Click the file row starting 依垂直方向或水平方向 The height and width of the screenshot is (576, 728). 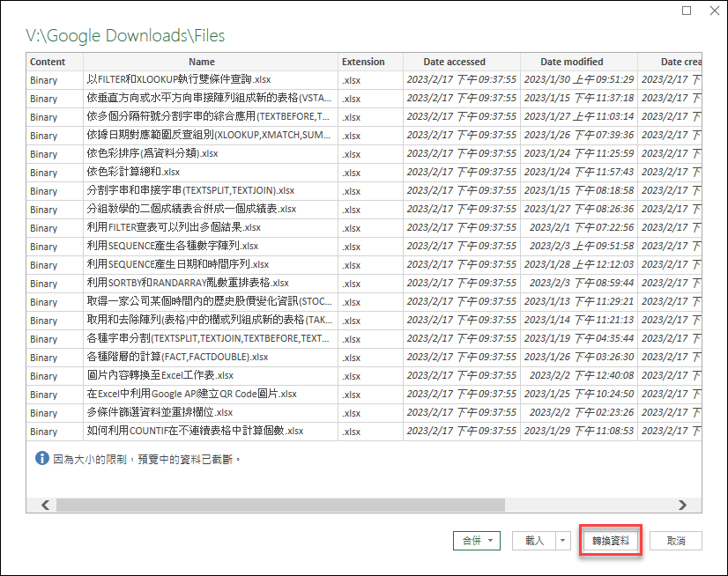209,98
